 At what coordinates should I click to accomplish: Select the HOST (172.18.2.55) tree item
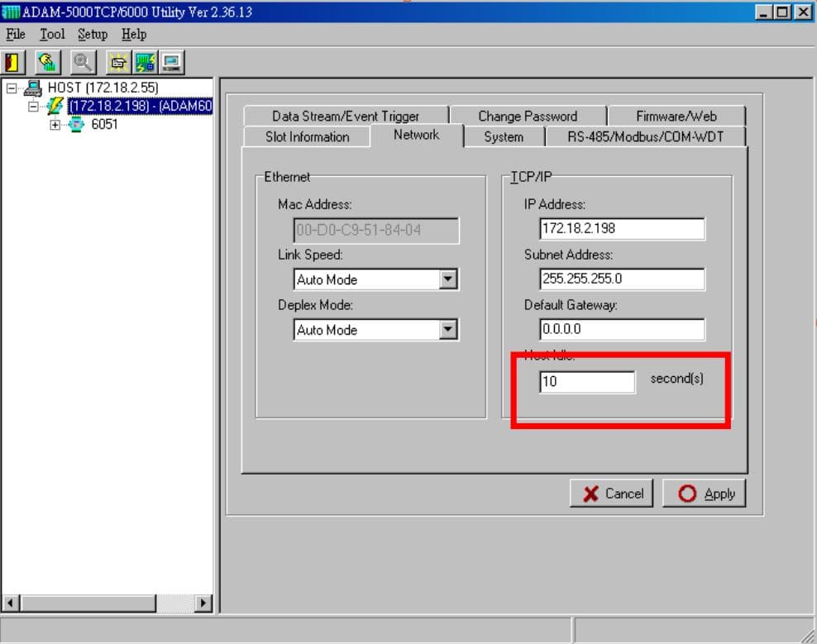pyautogui.click(x=103, y=88)
